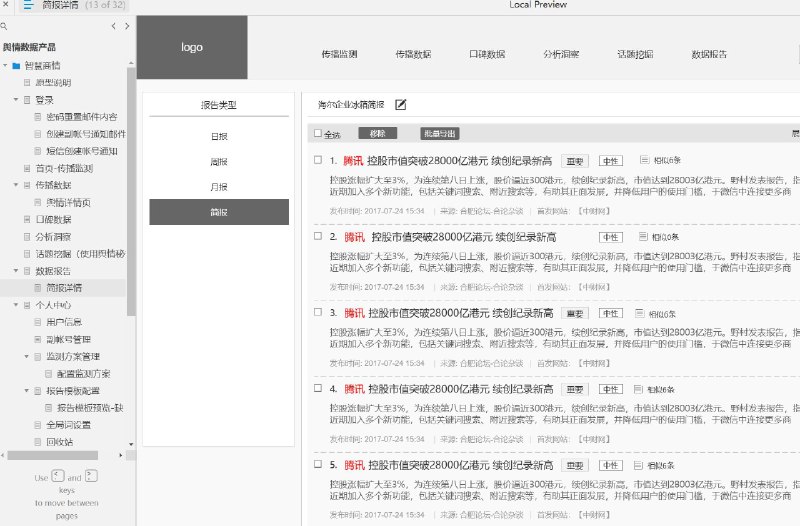The height and width of the screenshot is (526, 800).
Task: Click the 批量导出 batch export button
Action: coord(440,133)
